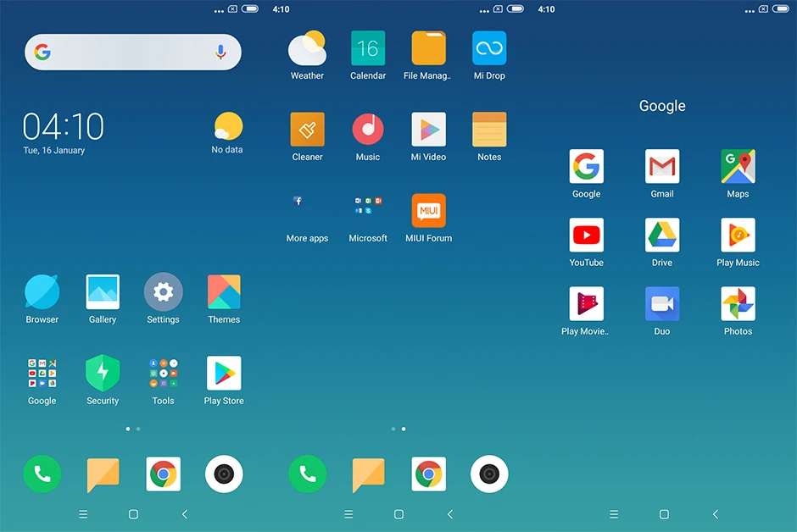Open Gmail in the Google folder
The image size is (797, 532).
click(662, 167)
